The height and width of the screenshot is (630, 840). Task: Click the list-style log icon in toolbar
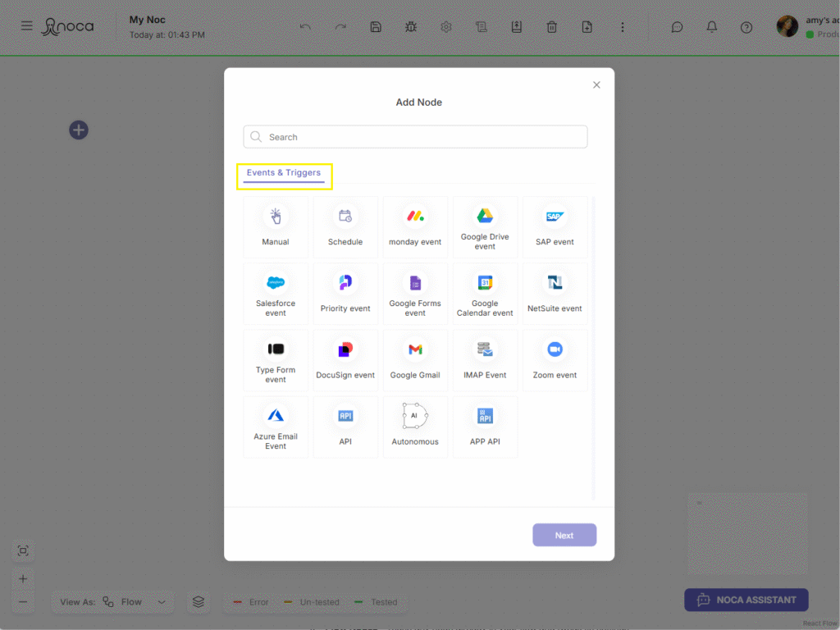coord(482,27)
